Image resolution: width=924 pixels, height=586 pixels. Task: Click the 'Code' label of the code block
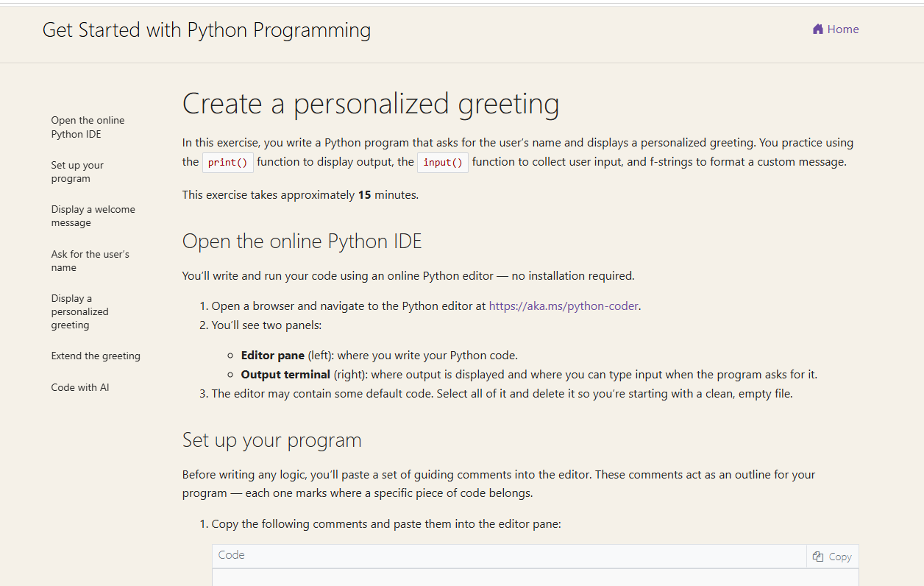232,555
